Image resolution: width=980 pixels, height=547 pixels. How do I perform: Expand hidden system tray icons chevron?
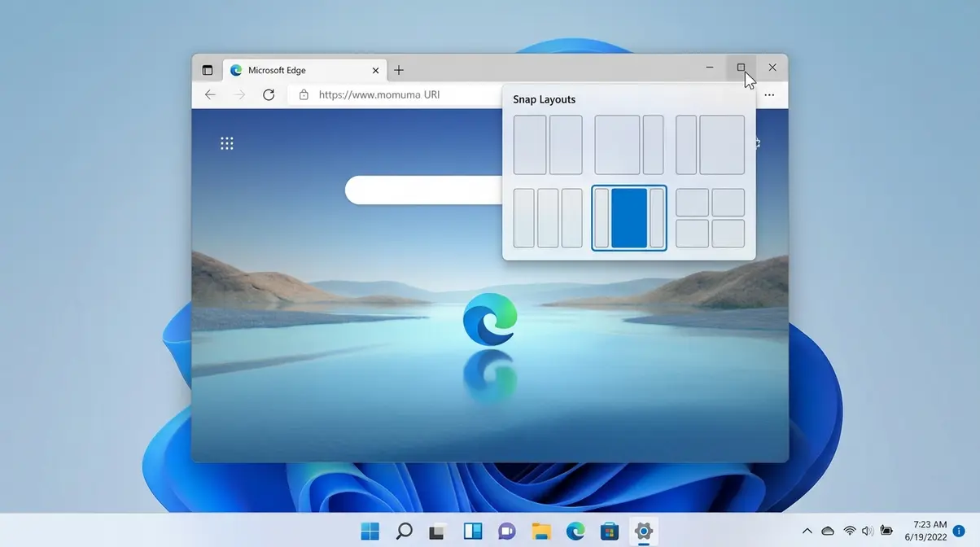point(807,532)
